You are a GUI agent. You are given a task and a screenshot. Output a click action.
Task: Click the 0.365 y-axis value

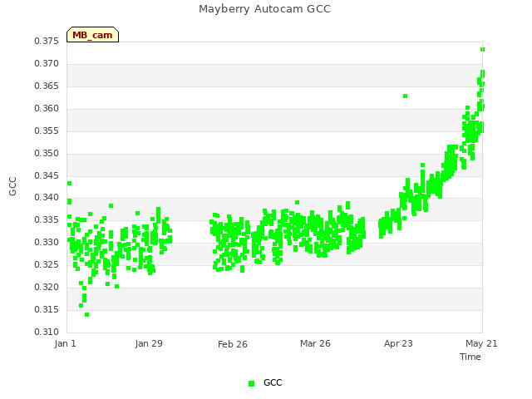click(47, 86)
